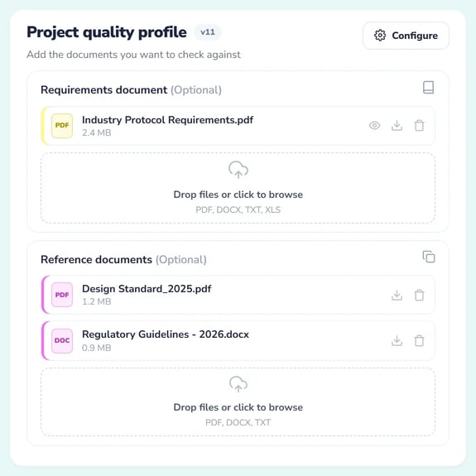Click the copy icon in Reference documents
The height and width of the screenshot is (476, 476).
point(429,257)
